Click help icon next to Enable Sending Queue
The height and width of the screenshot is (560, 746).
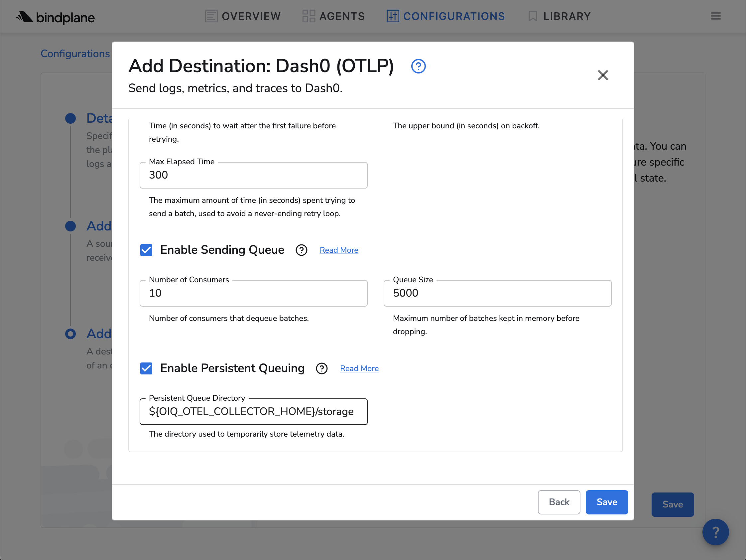(x=301, y=250)
